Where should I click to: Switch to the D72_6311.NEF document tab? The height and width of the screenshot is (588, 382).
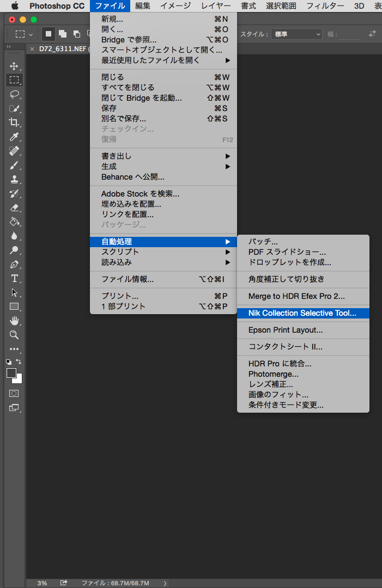pyautogui.click(x=62, y=49)
